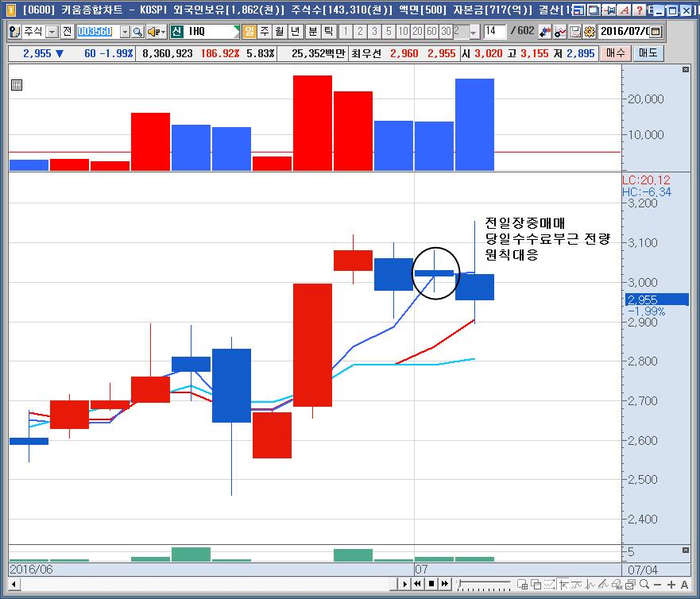Play the chart replay forward

[x=405, y=584]
